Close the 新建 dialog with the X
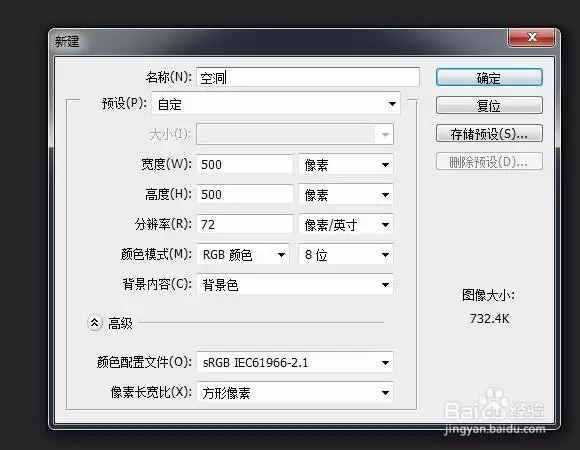 (x=532, y=37)
